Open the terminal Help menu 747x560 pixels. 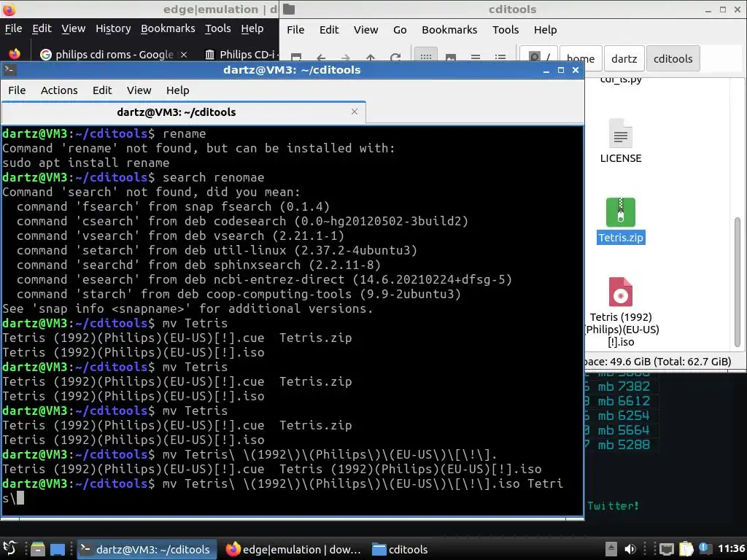(177, 90)
